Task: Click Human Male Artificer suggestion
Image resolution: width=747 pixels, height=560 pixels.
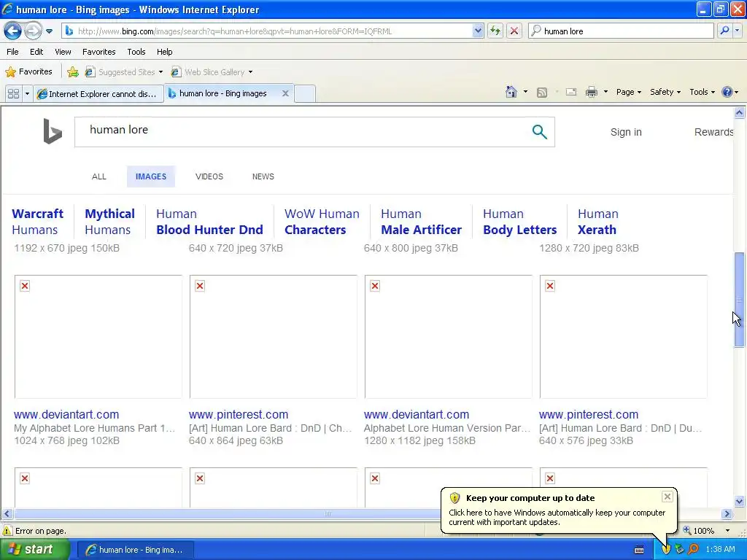Action: point(421,222)
